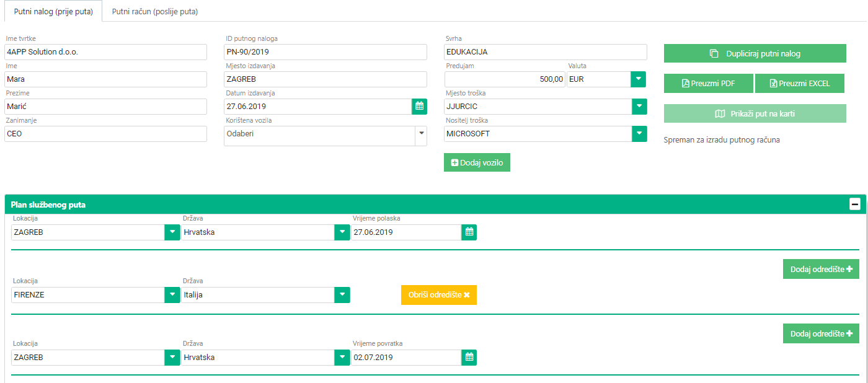Open Lokacija dropdown for departure ZAGREB
The image size is (868, 383).
pos(172,232)
